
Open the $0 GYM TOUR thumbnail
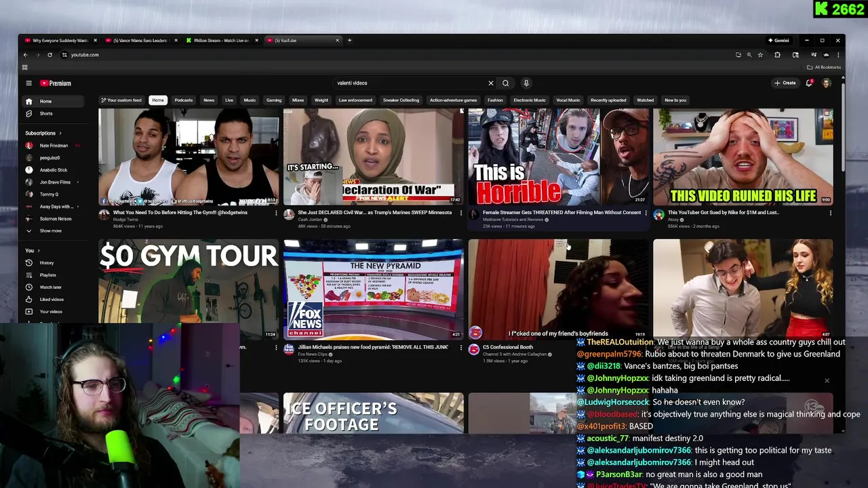(x=189, y=289)
